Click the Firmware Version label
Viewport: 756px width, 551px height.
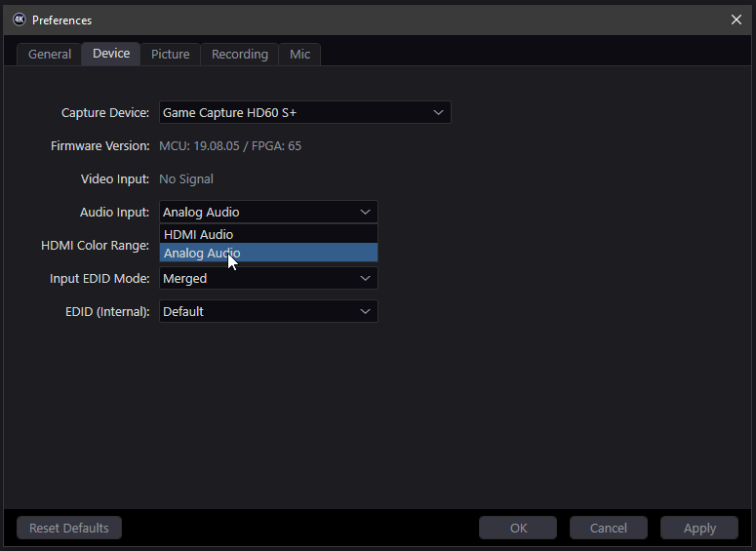point(99,146)
